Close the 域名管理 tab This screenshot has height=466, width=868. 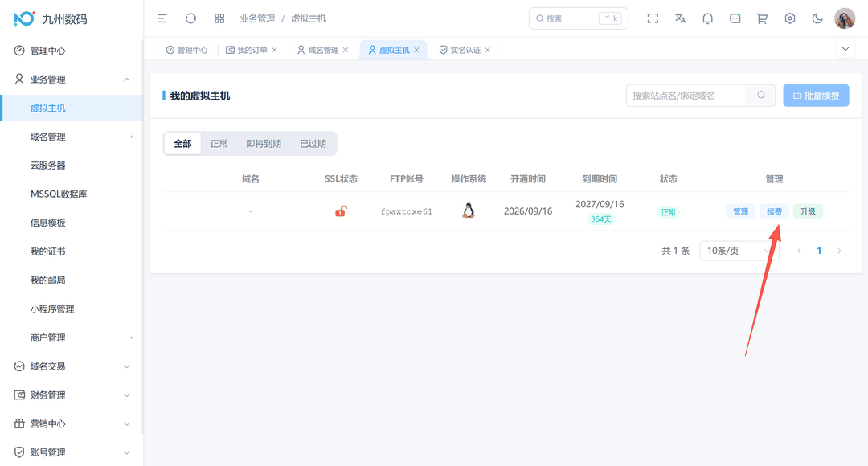(346, 50)
